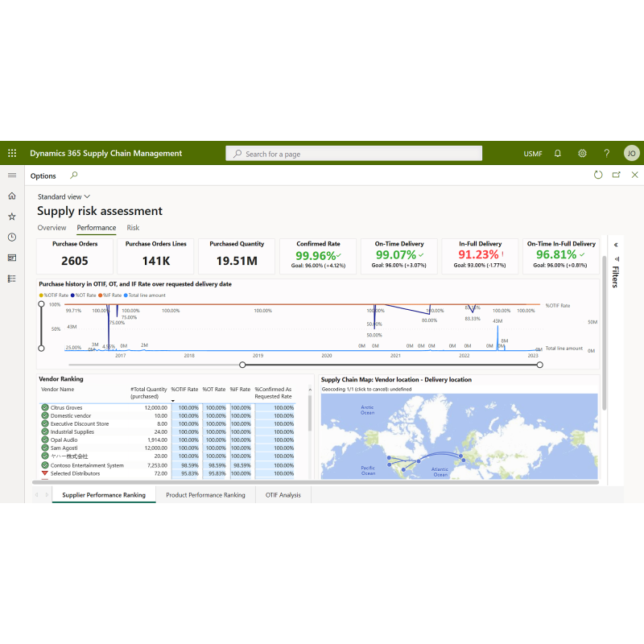Click the Executive Discount Store status icon
Image resolution: width=644 pixels, height=644 pixels.
click(x=45, y=423)
